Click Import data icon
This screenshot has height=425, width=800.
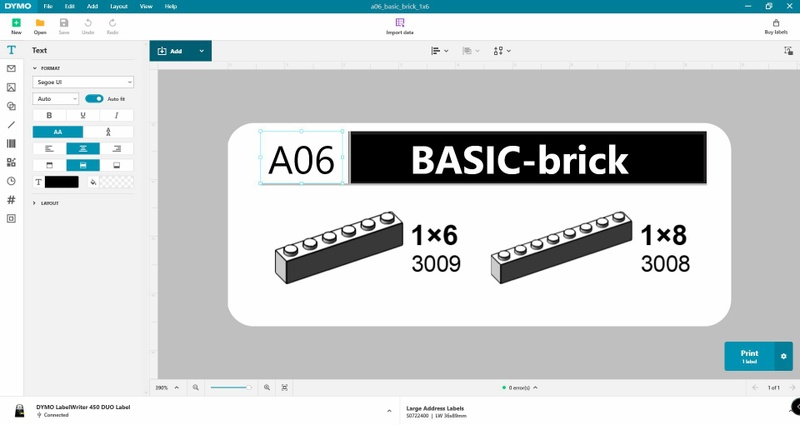click(x=399, y=22)
